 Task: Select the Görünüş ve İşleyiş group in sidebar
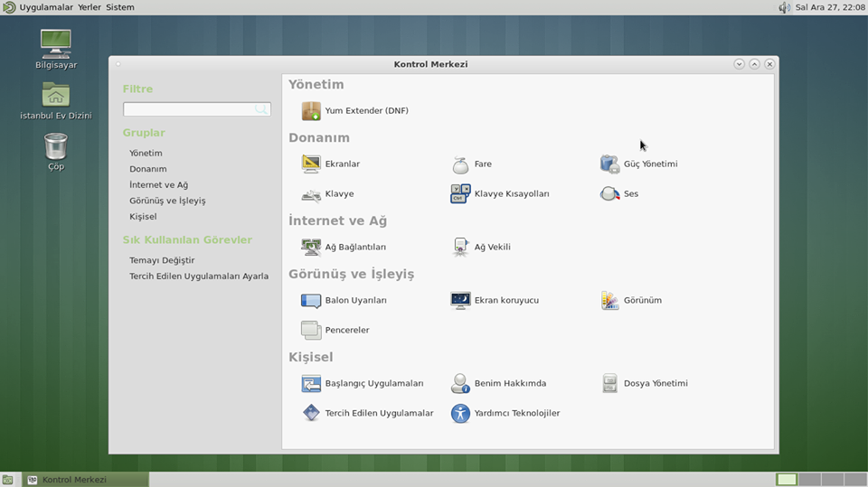pos(167,201)
